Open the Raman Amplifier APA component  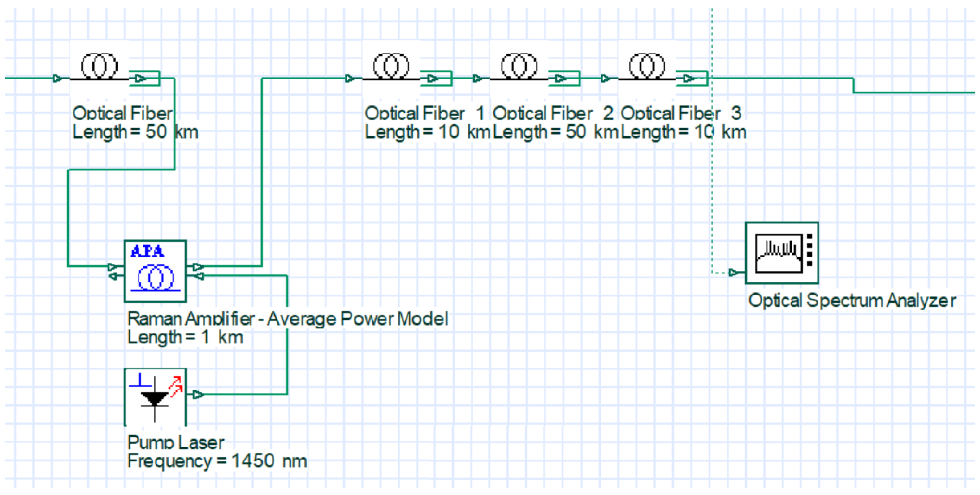pyautogui.click(x=155, y=271)
